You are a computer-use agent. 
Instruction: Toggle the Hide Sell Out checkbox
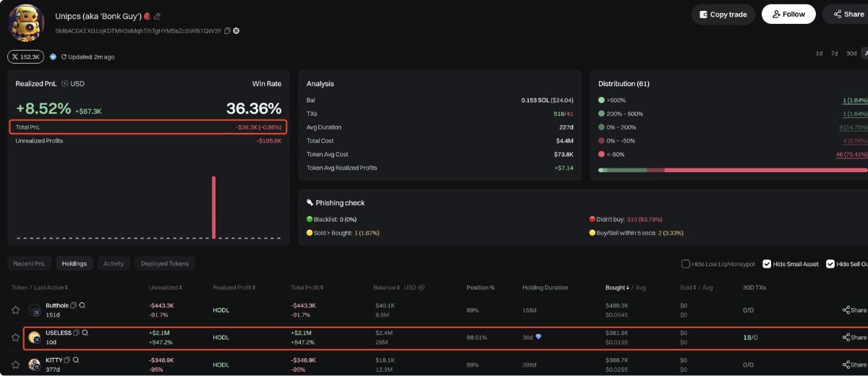click(830, 264)
